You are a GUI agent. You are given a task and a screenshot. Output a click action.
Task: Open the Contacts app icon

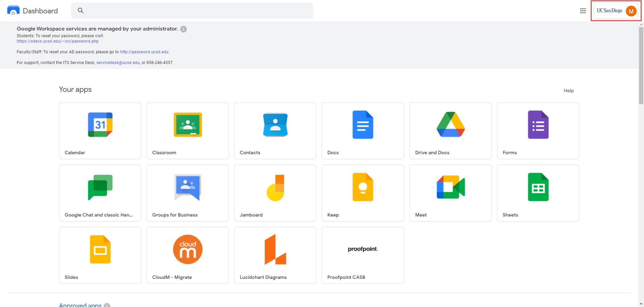point(275,125)
